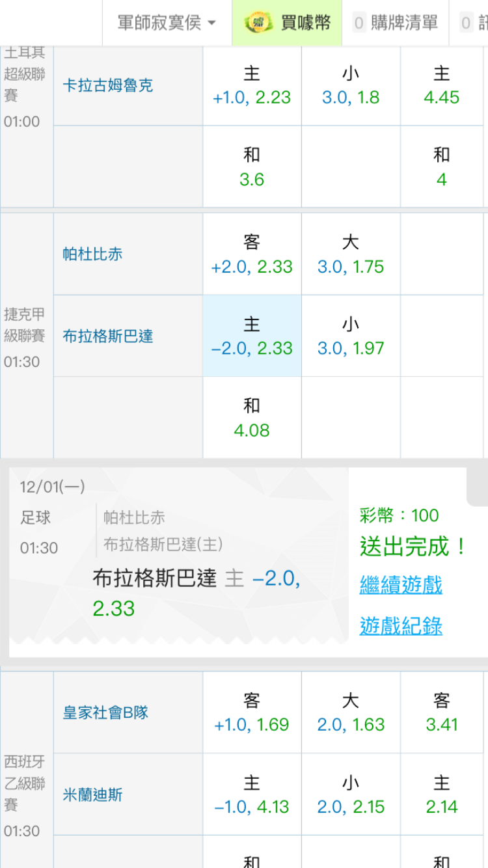Choose 卡拉古姆魯克 home handicap +1.0, 2.23
Screen dimensions: 488x868
pos(252,85)
